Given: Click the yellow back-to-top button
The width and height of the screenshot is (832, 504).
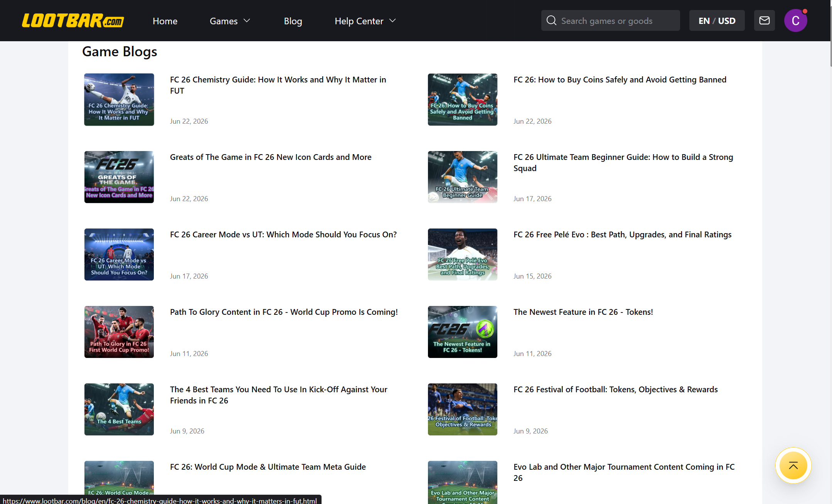Looking at the screenshot, I should (793, 465).
